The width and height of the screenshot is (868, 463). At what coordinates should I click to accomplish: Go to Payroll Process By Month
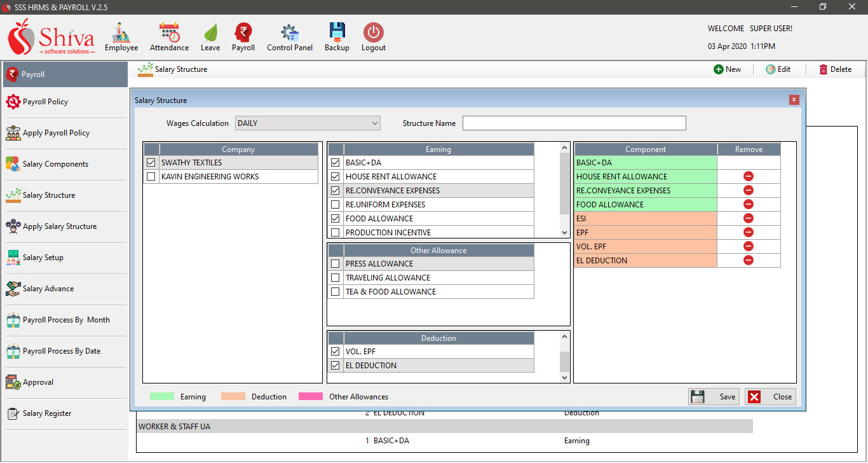click(x=66, y=320)
